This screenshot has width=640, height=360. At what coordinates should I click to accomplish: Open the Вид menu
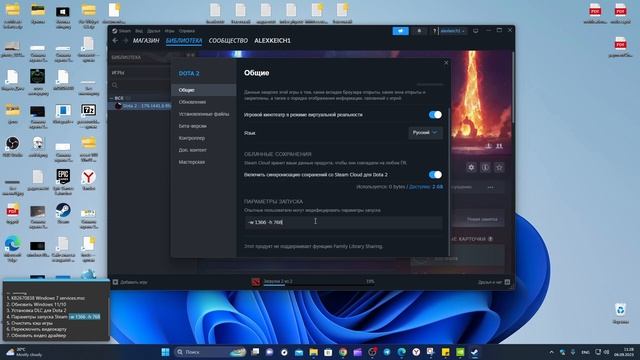139,31
